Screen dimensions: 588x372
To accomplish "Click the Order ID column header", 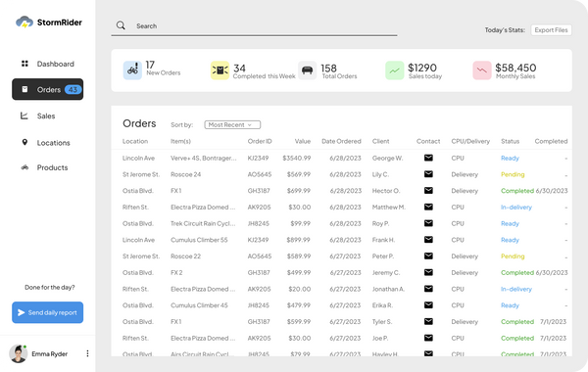I will (x=260, y=141).
